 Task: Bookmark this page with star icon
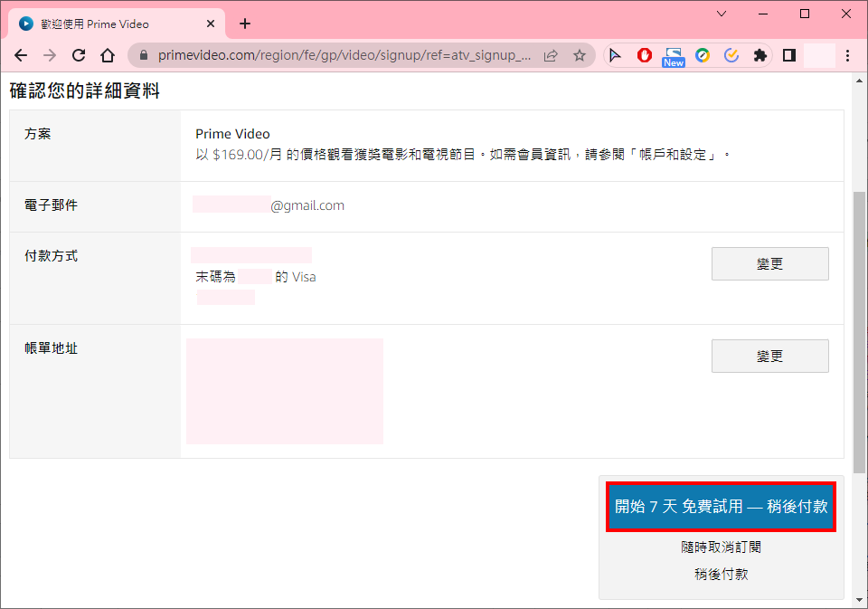(x=579, y=55)
